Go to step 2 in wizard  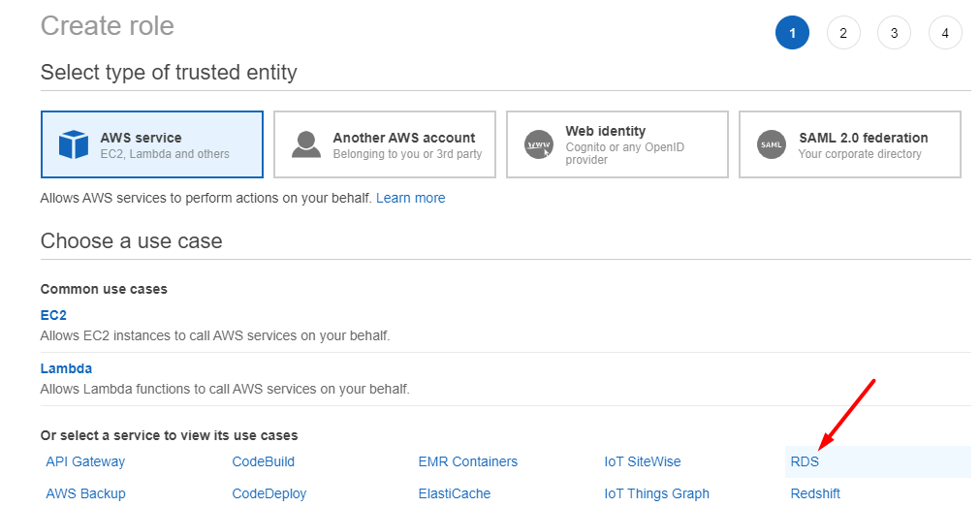click(x=843, y=33)
